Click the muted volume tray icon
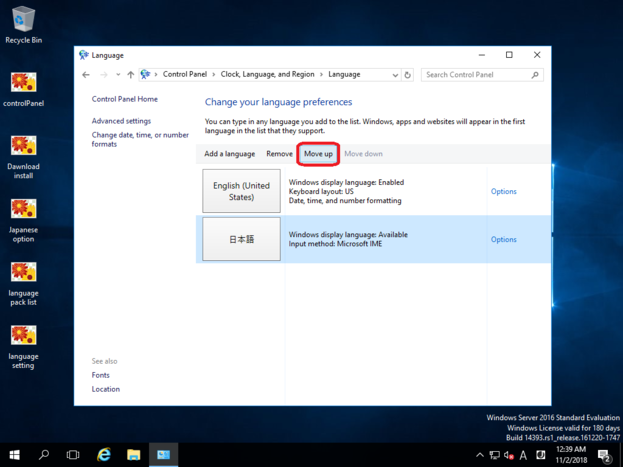This screenshot has width=623, height=467. [x=509, y=455]
